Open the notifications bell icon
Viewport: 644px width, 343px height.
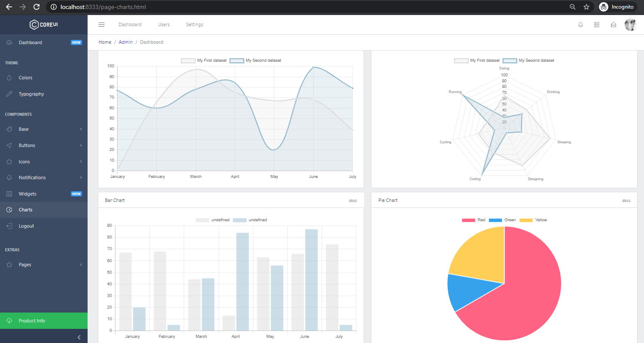[x=580, y=24]
